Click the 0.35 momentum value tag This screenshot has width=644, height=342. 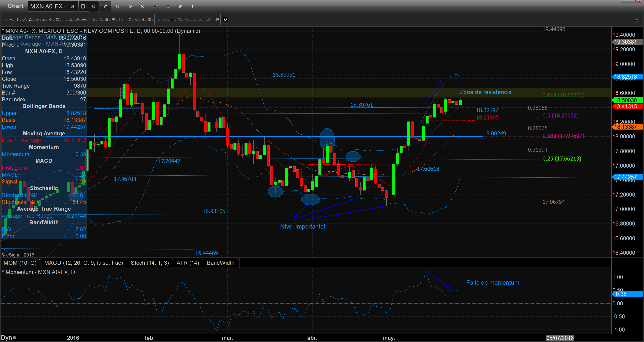pos(627,294)
